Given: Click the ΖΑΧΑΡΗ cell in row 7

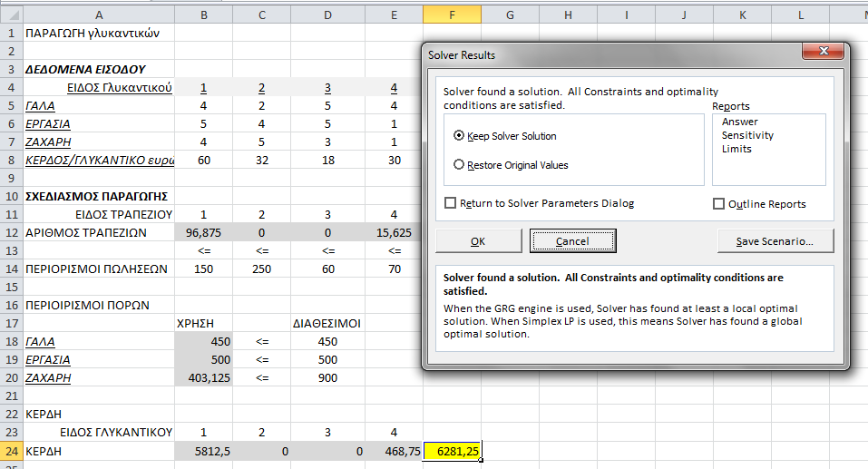Looking at the screenshot, I should 99,142.
